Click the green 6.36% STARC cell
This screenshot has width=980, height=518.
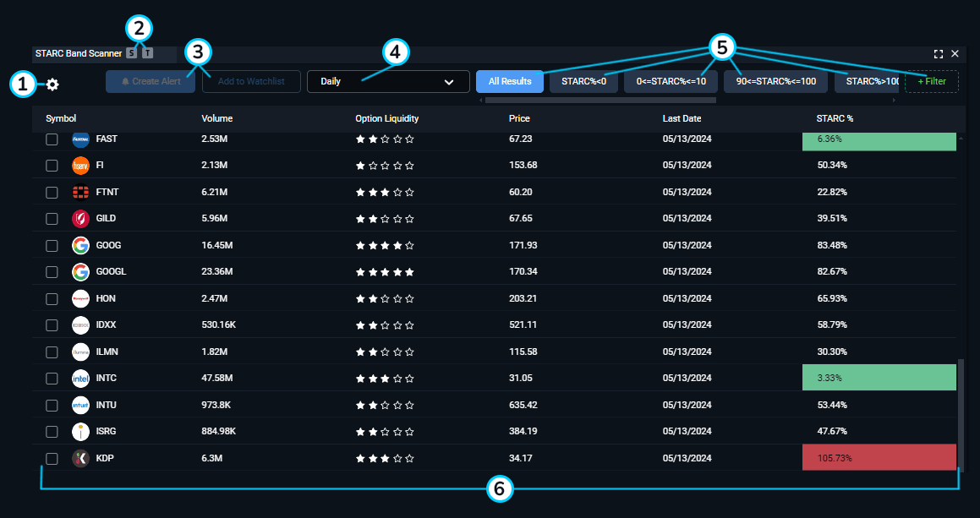[879, 141]
